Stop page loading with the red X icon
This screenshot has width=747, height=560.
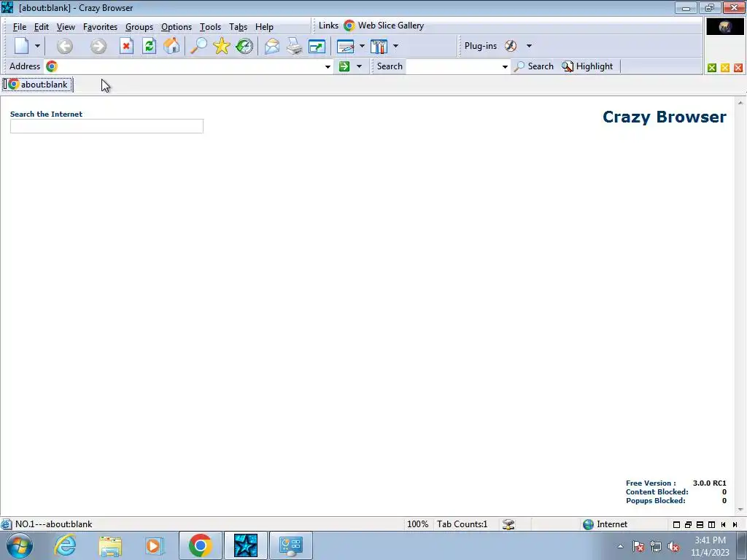click(125, 46)
